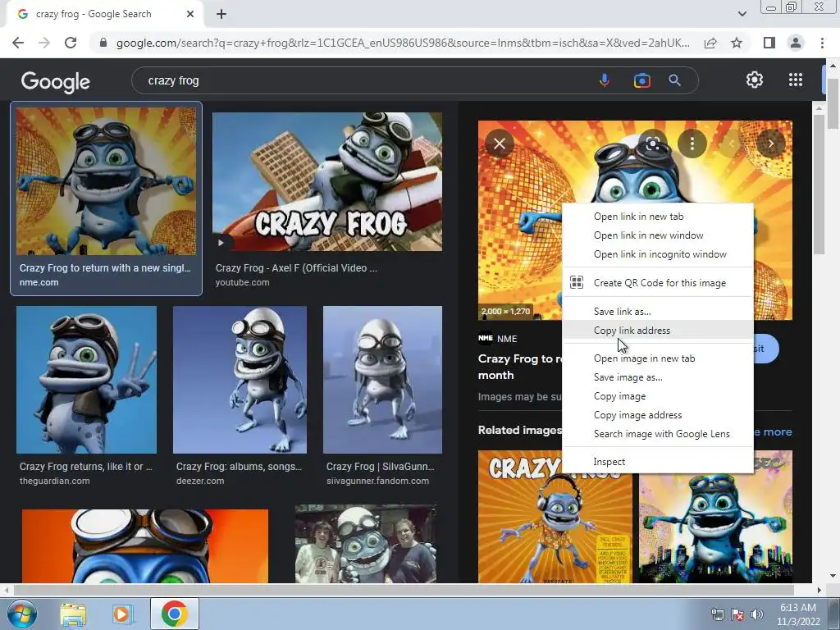Screen dimensions: 840x630
Task: Search by image with camera icon
Action: pos(641,80)
